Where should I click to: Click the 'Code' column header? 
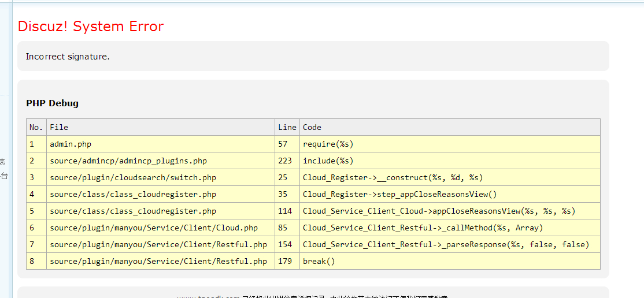pyautogui.click(x=450, y=127)
